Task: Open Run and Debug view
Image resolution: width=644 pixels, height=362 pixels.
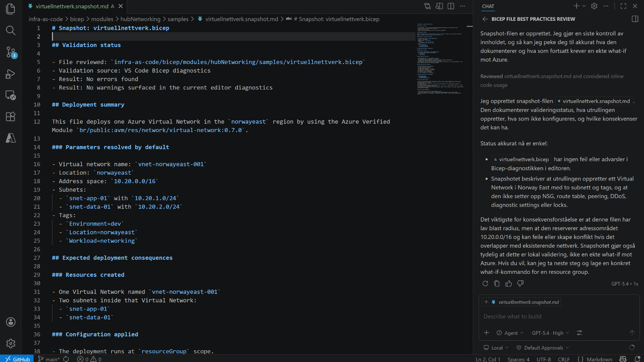Action: tap(11, 74)
